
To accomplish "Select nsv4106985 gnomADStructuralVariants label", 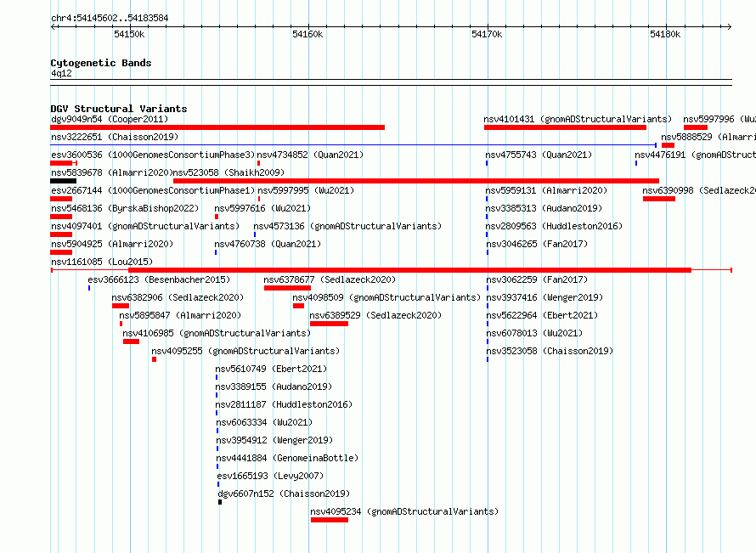I will point(217,333).
